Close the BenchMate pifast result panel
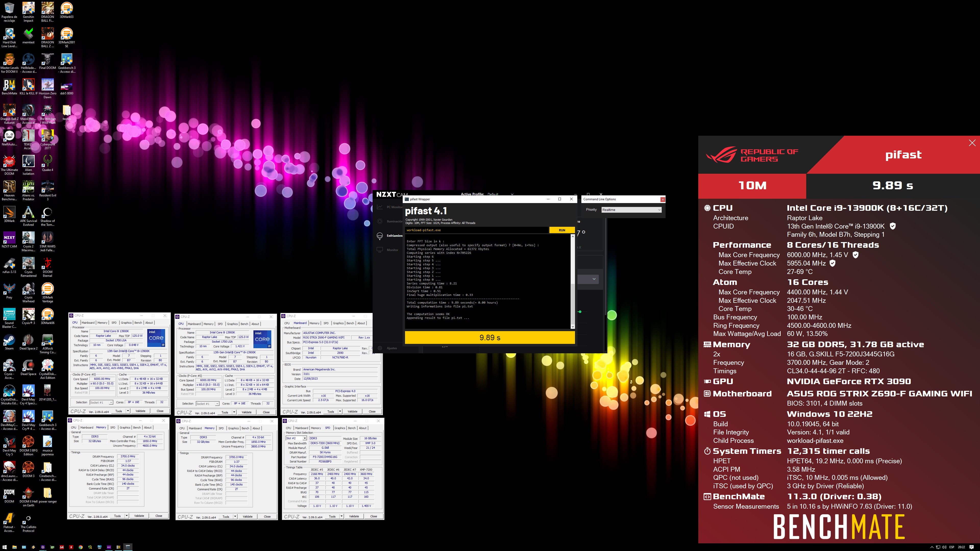The width and height of the screenshot is (980, 551). tap(972, 143)
